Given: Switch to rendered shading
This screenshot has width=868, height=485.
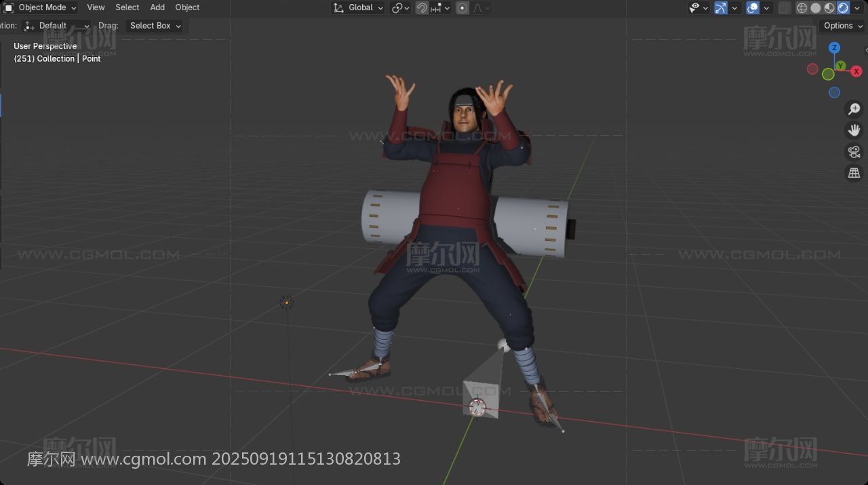Looking at the screenshot, I should [843, 7].
